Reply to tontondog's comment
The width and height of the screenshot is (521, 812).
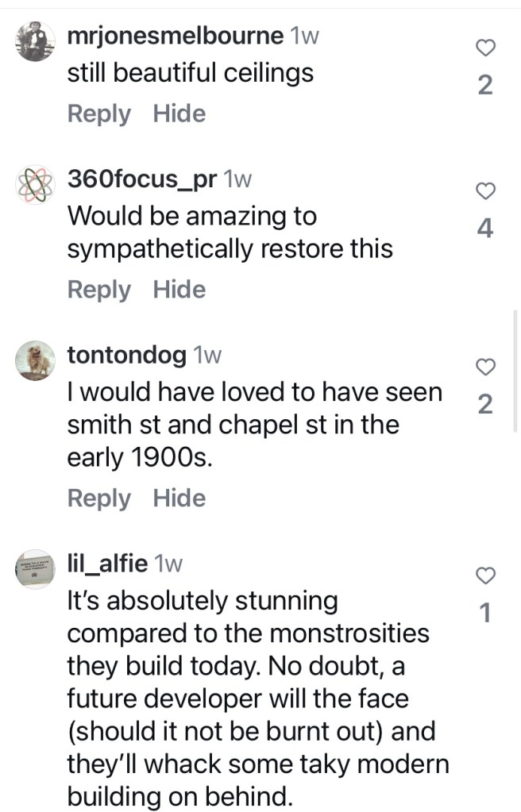pyautogui.click(x=98, y=498)
